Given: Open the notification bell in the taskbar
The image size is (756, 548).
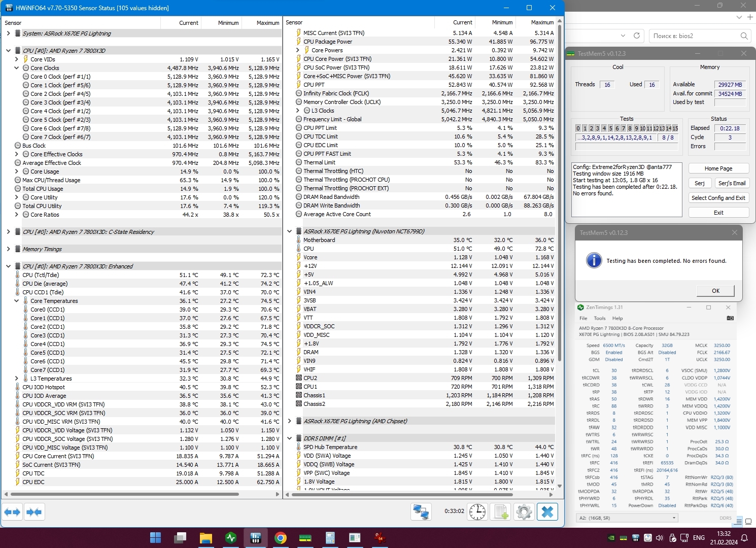Looking at the screenshot, I should (x=744, y=538).
